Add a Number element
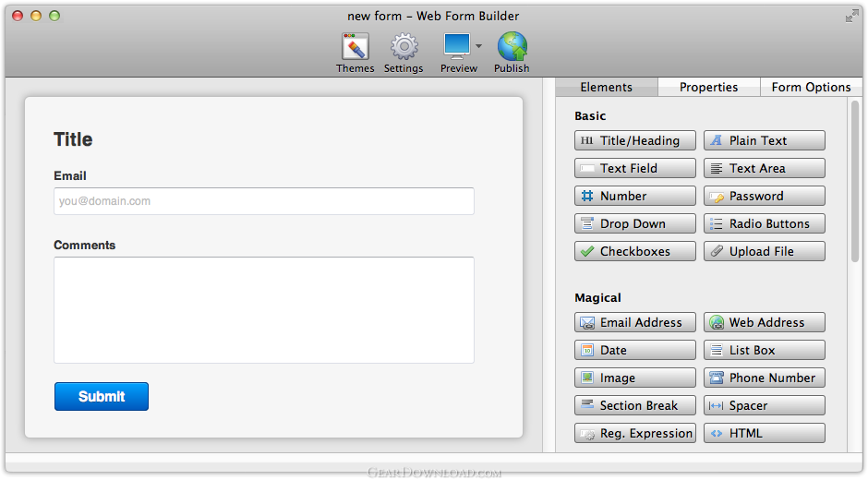Viewport: 868px width, 480px height. click(x=635, y=196)
